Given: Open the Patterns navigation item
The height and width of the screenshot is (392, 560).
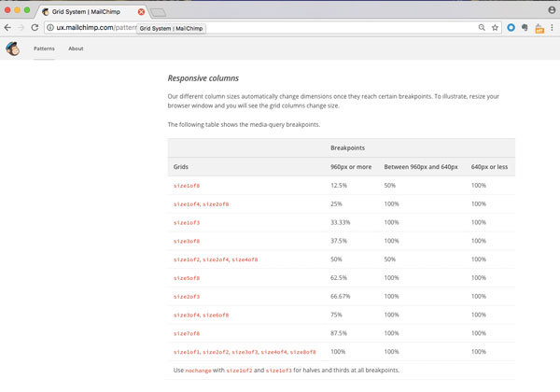Looking at the screenshot, I should click(44, 49).
